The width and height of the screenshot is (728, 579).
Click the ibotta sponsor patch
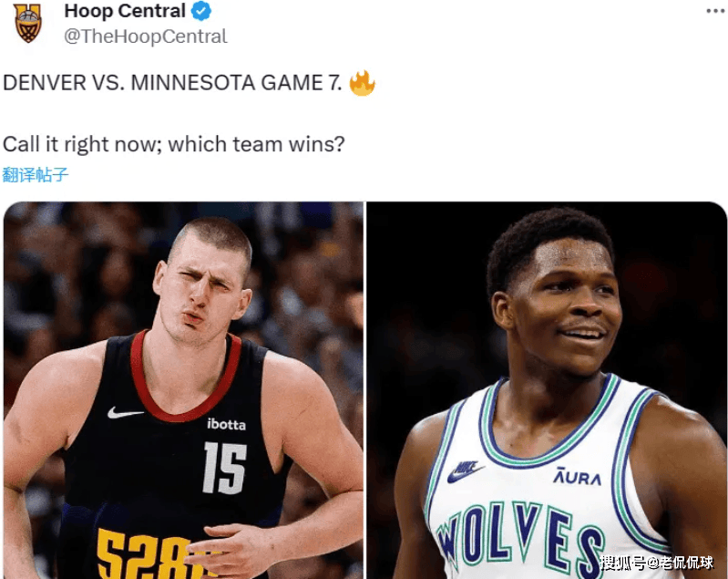[226, 424]
